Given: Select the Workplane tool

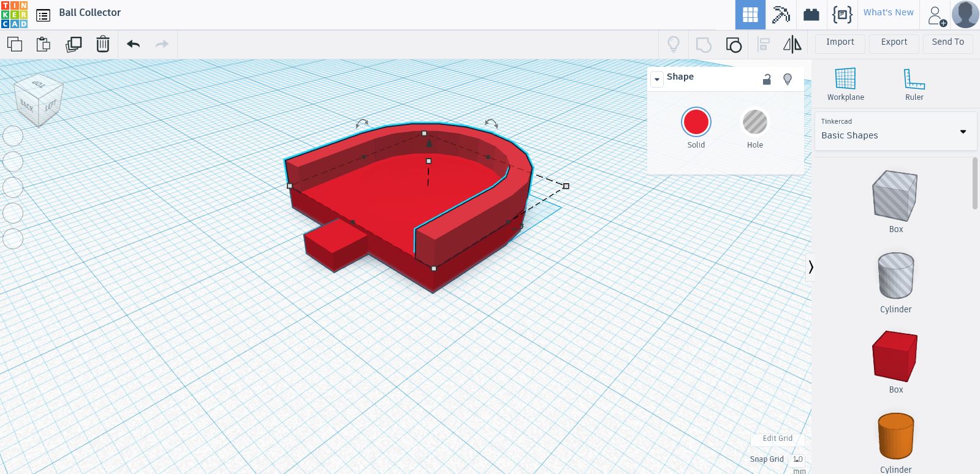Looking at the screenshot, I should click(x=845, y=84).
